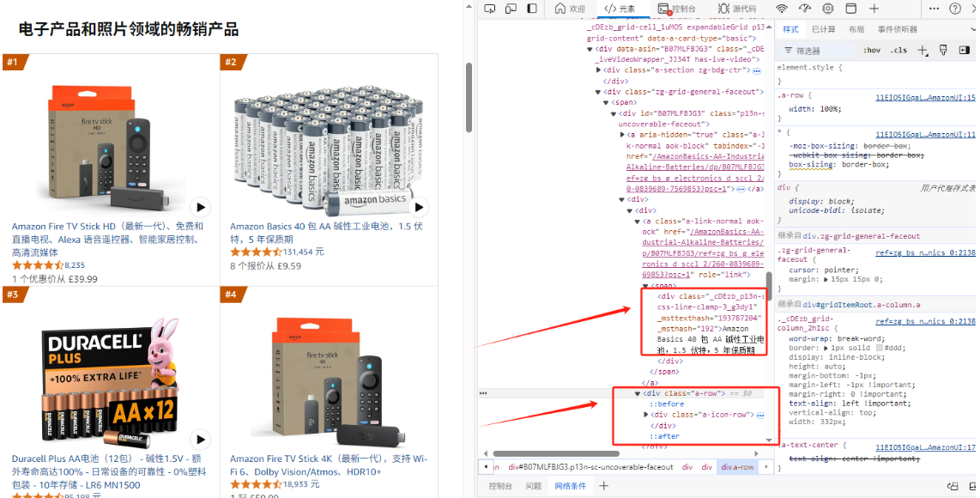
Task: Open the 欢迎 welcome tab
Action: click(x=570, y=9)
